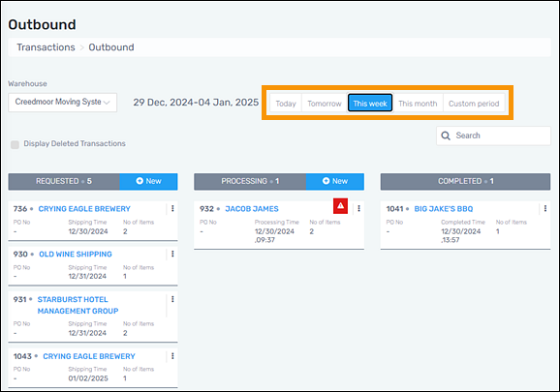
Task: Select the Today period tab
Action: (x=286, y=104)
